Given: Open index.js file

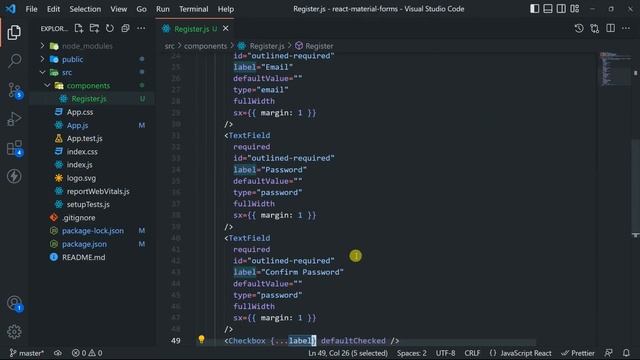Looking at the screenshot, I should pyautogui.click(x=80, y=165).
